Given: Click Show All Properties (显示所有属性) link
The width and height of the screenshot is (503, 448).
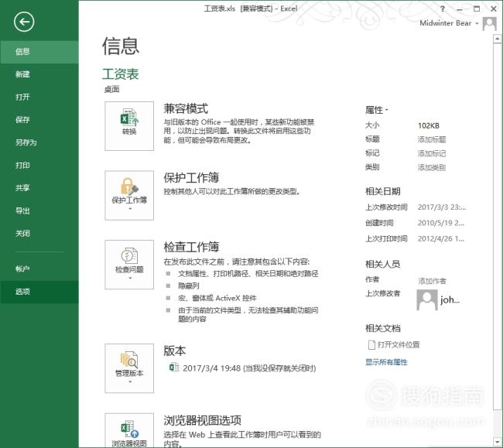Looking at the screenshot, I should click(386, 362).
